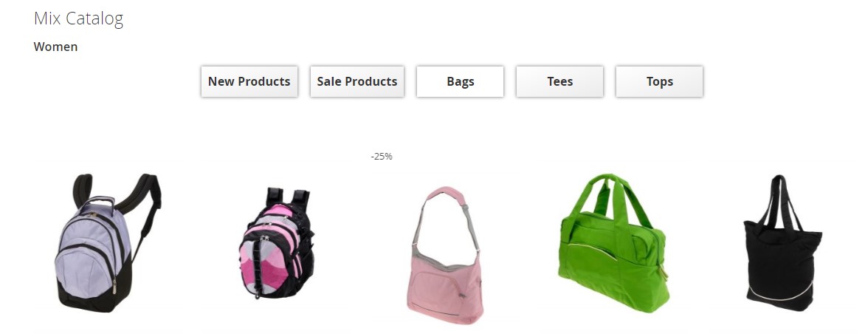The image size is (868, 334).
Task: Click the -25% discount badge
Action: (382, 157)
